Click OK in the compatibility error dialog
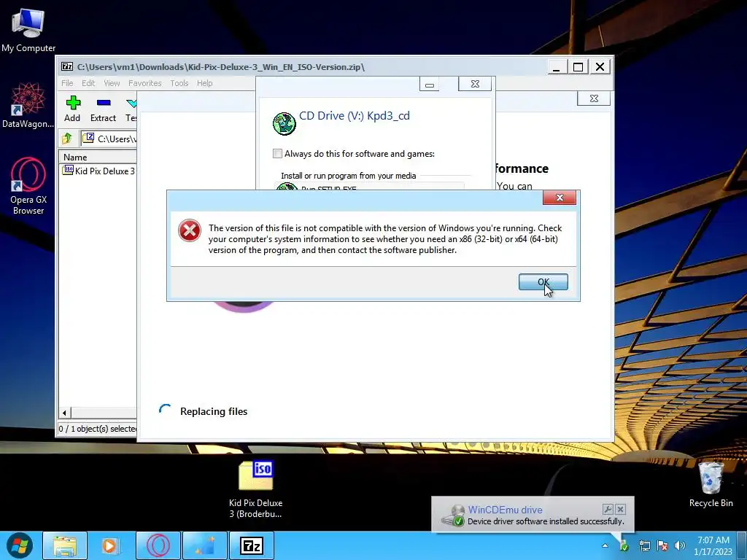This screenshot has width=747, height=560. 543,282
